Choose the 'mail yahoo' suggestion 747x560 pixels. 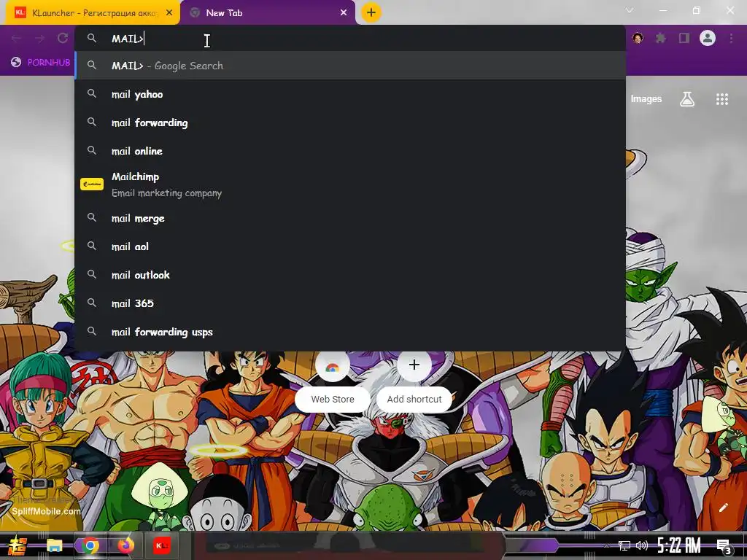[350, 94]
